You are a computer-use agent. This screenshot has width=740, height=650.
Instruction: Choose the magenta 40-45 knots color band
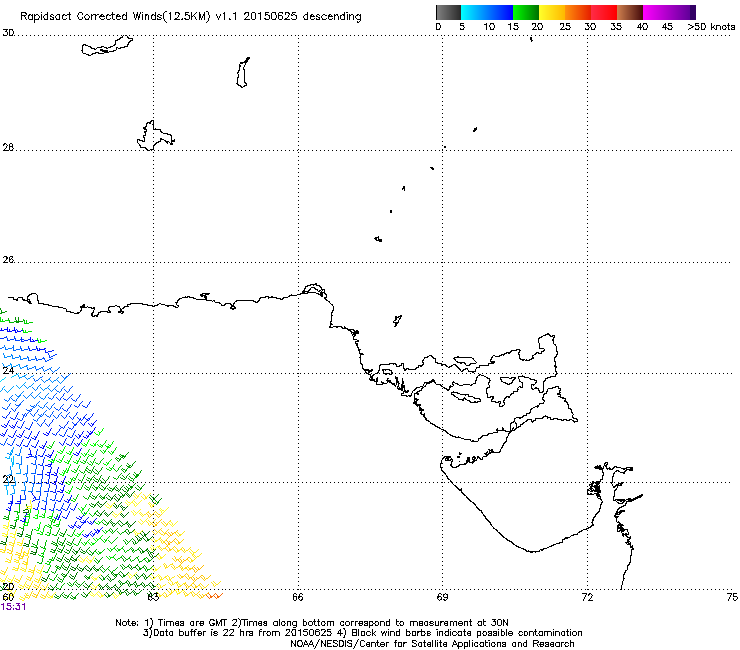tap(656, 12)
